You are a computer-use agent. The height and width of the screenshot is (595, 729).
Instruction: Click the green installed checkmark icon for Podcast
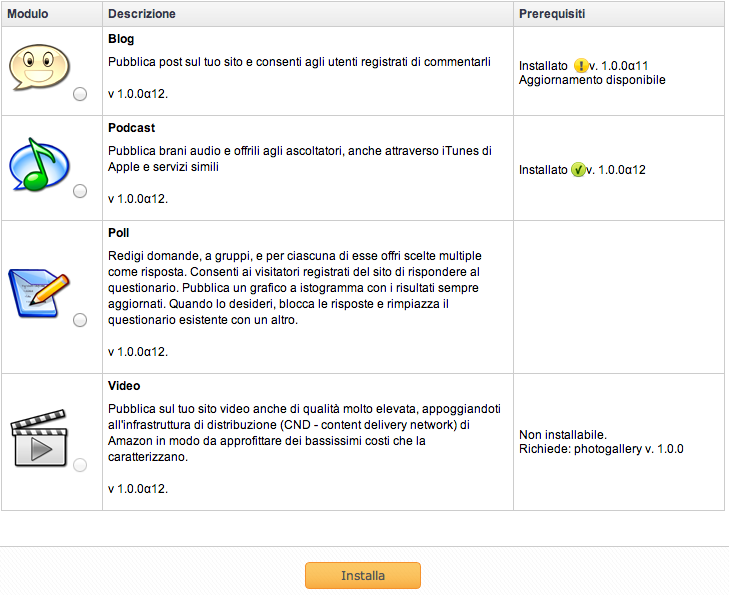click(578, 170)
